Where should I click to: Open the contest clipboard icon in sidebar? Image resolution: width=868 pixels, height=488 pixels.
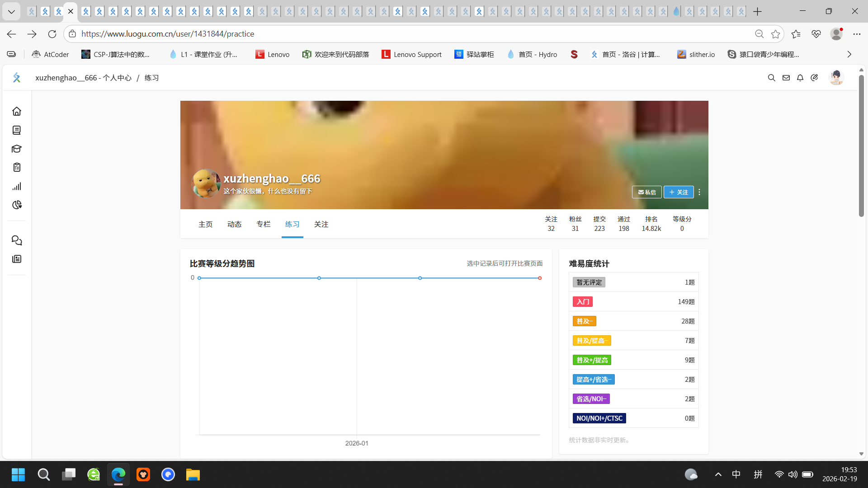17,167
